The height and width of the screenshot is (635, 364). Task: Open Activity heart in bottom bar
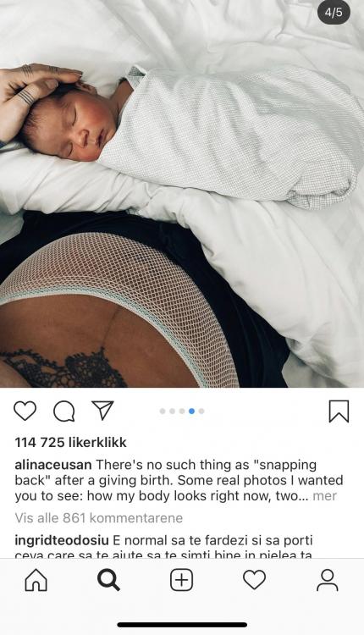(254, 580)
